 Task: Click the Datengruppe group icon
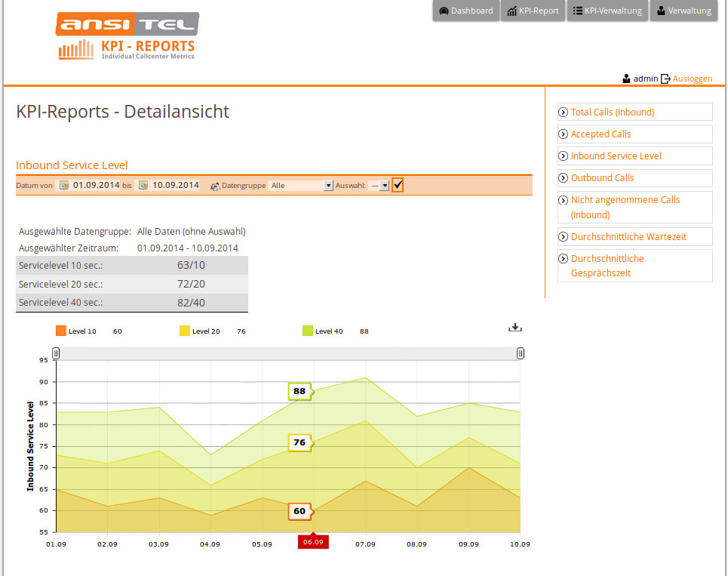(215, 186)
